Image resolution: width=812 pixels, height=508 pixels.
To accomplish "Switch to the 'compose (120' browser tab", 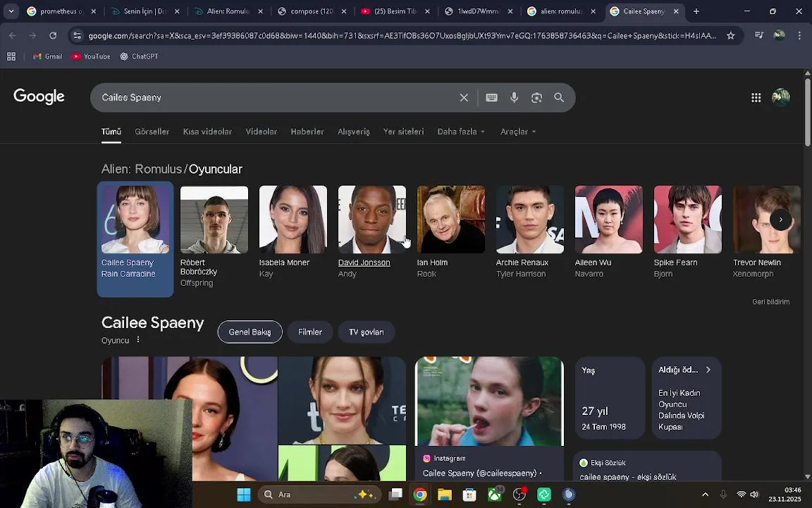I will tap(312, 11).
